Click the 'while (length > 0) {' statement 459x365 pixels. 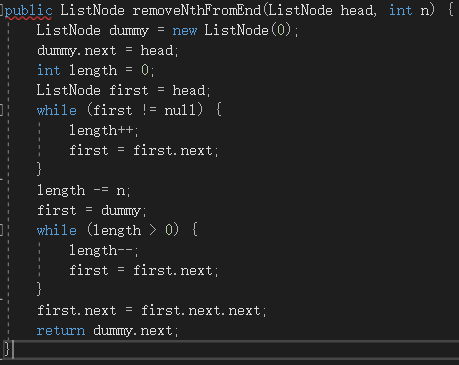tap(117, 230)
